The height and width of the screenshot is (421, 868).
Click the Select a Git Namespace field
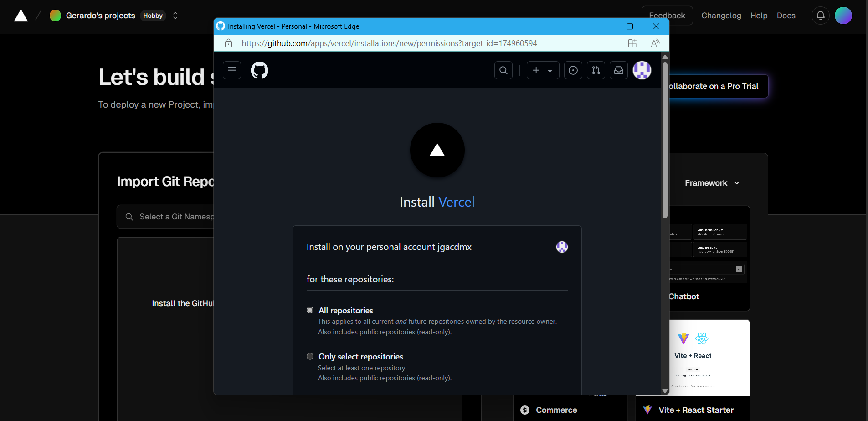pyautogui.click(x=165, y=217)
